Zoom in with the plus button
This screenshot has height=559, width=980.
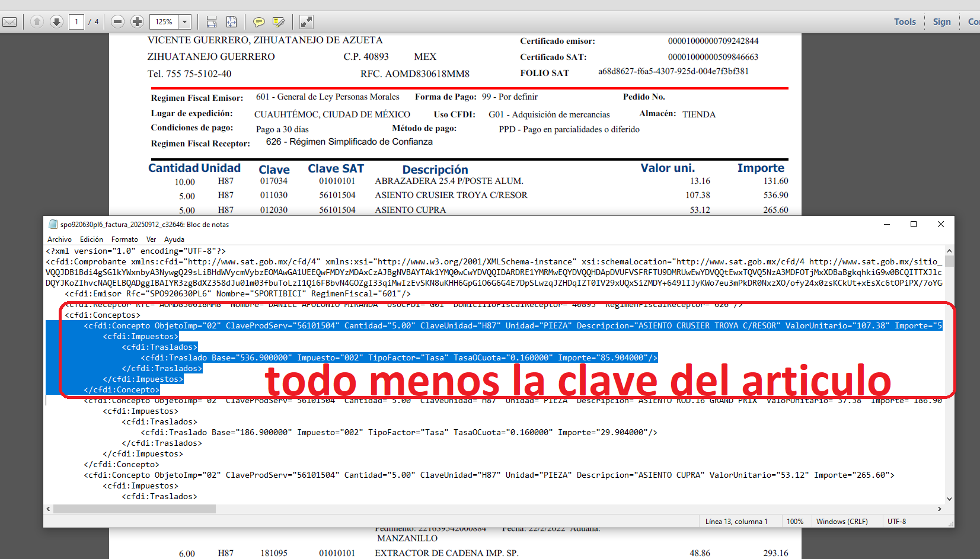[137, 22]
